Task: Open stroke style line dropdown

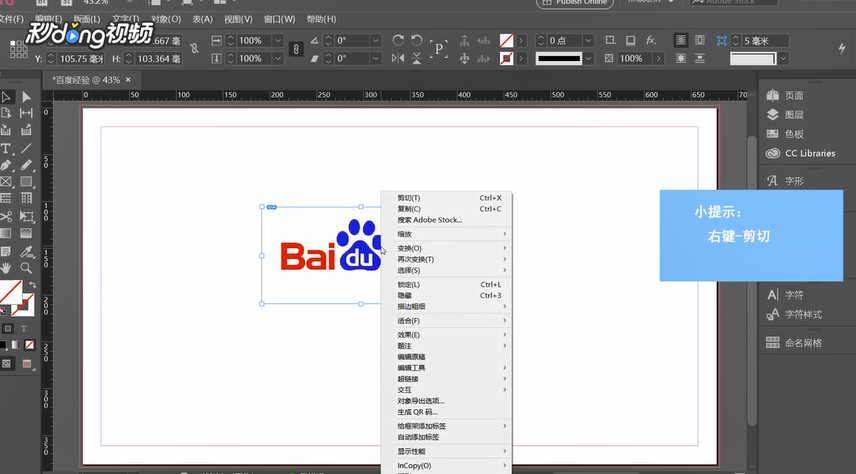Action: pos(589,58)
